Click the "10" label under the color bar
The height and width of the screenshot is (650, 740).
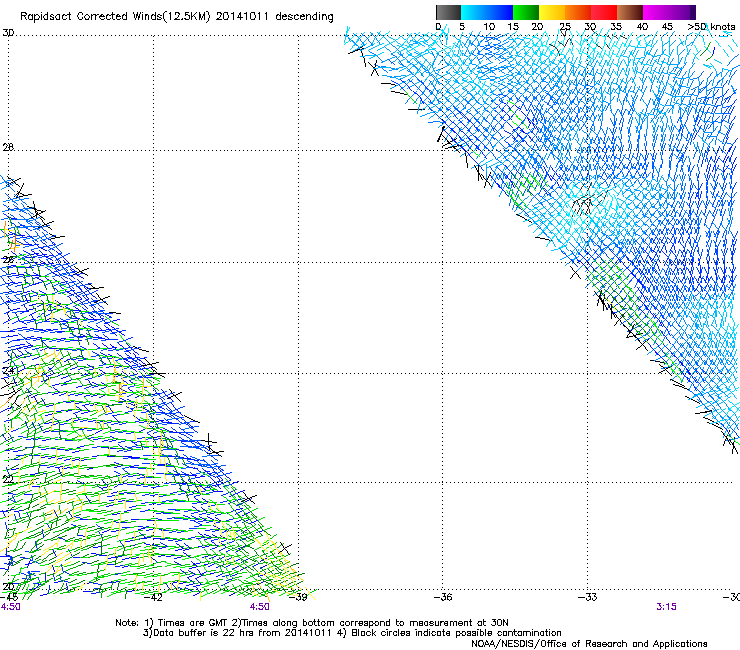pyautogui.click(x=489, y=27)
